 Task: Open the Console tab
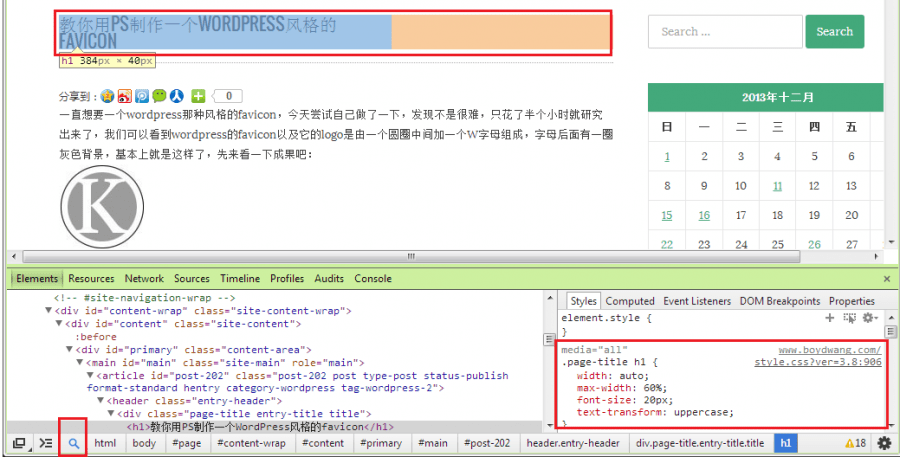pos(373,279)
